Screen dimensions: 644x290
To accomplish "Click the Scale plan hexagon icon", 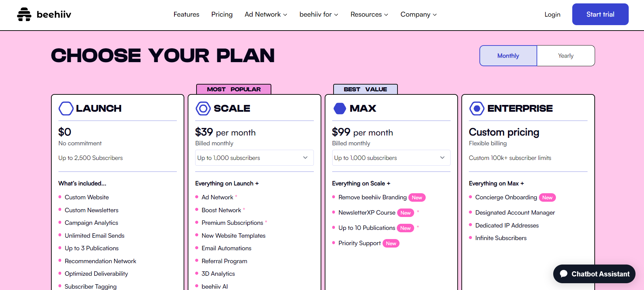I will pos(203,108).
